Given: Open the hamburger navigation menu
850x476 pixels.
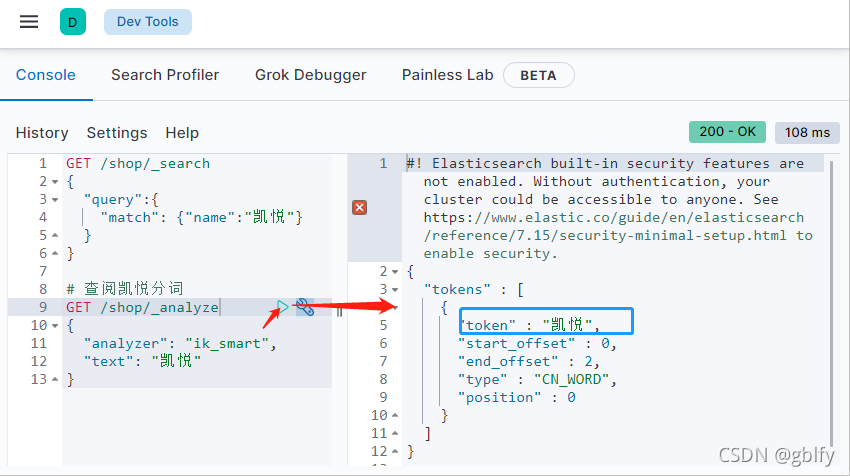Looking at the screenshot, I should [29, 22].
